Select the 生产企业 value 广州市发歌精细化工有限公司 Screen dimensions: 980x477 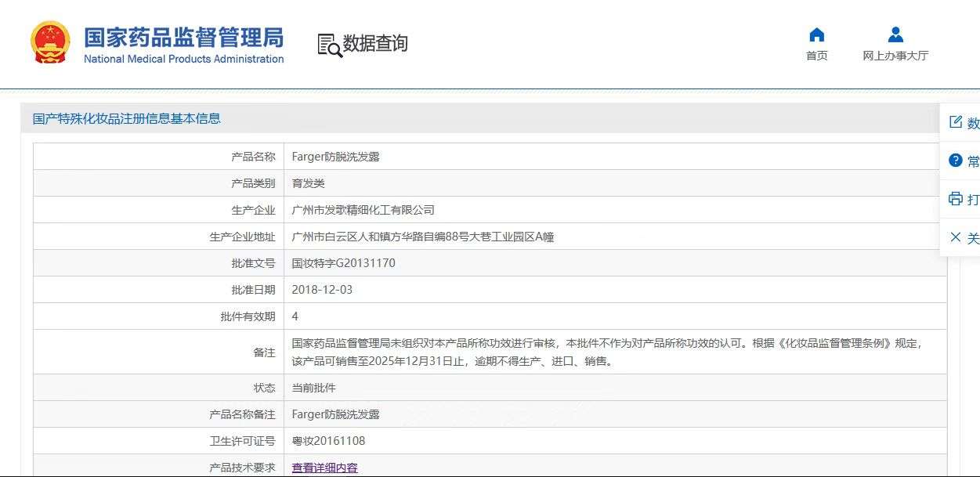[x=362, y=209]
